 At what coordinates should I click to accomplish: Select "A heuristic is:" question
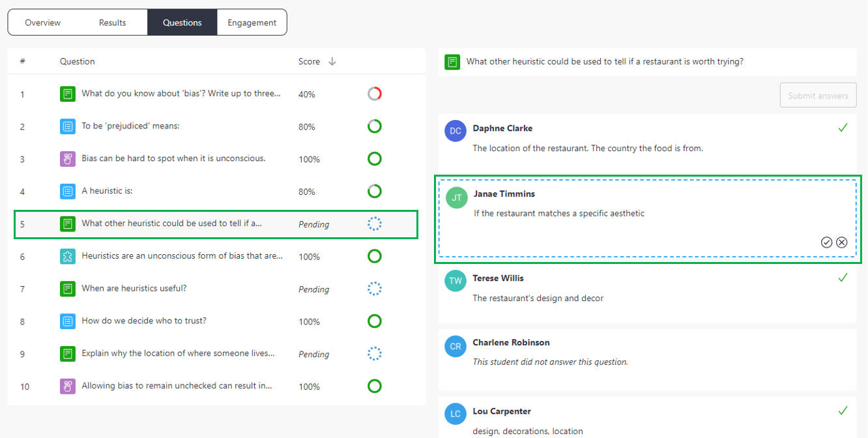[x=107, y=191]
